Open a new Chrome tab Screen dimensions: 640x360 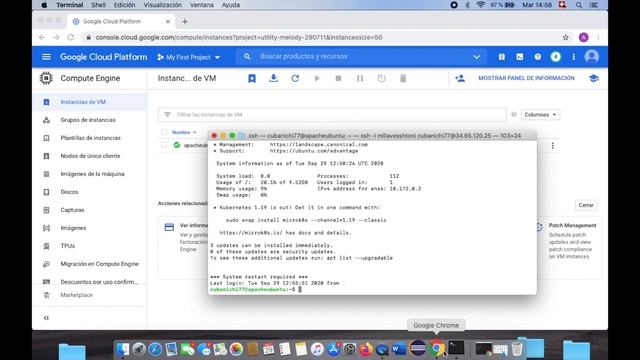(185, 22)
